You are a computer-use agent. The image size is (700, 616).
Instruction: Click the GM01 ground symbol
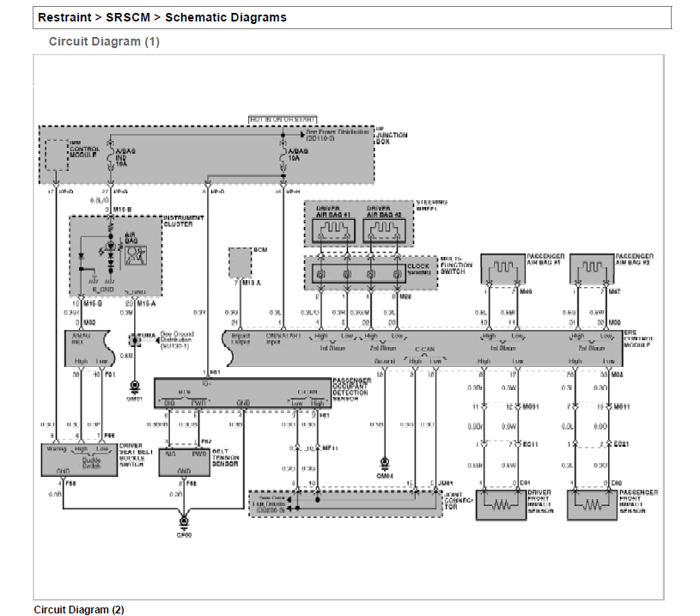point(134,386)
